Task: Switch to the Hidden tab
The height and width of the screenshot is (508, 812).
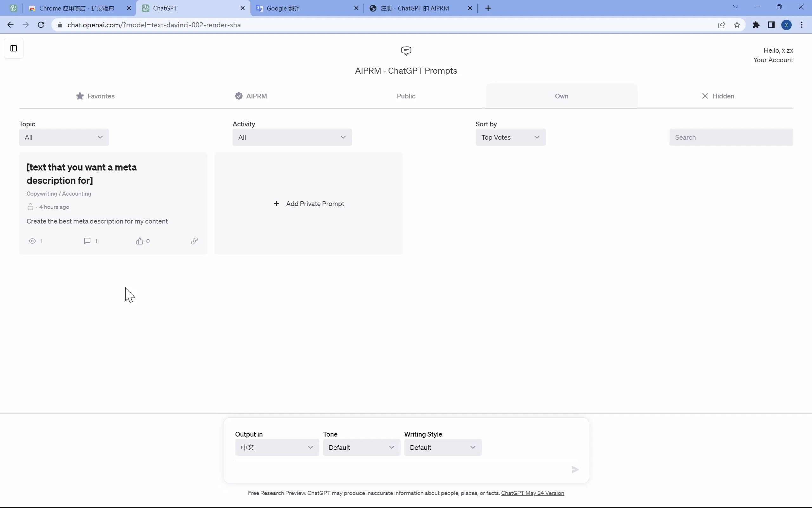Action: point(718,96)
